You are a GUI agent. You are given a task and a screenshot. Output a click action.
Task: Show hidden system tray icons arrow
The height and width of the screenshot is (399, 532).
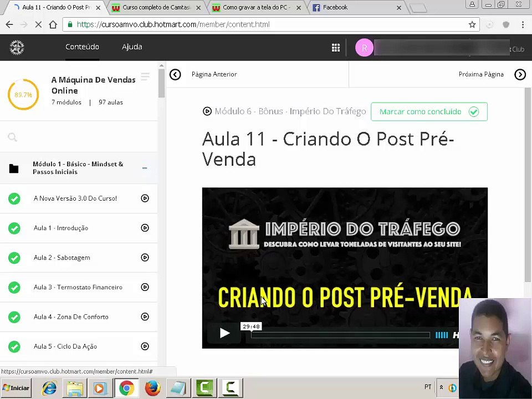(441, 387)
